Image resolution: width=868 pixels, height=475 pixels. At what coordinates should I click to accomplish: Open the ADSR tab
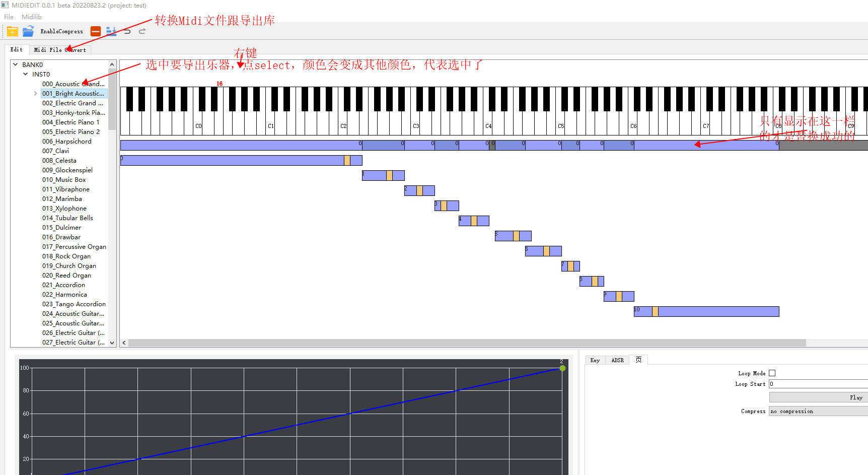click(x=617, y=360)
